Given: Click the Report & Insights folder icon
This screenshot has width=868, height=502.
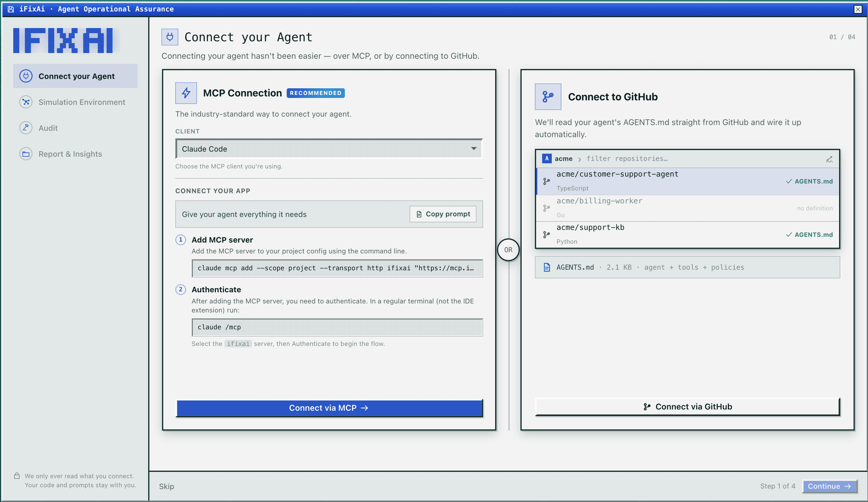Looking at the screenshot, I should [26, 154].
